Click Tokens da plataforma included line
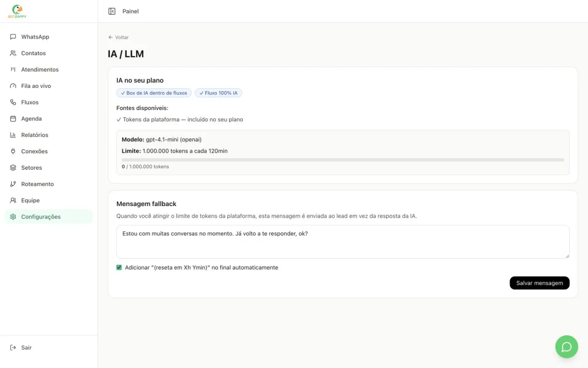 coord(180,120)
